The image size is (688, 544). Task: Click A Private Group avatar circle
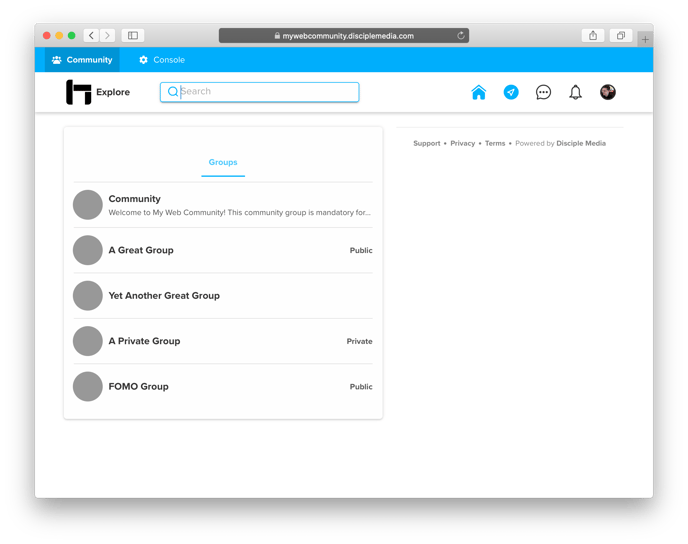(x=88, y=341)
